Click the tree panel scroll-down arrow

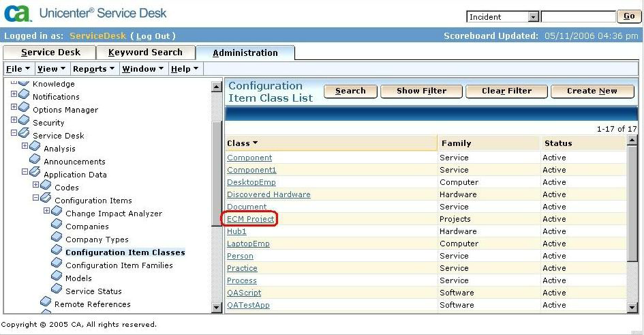tap(217, 307)
